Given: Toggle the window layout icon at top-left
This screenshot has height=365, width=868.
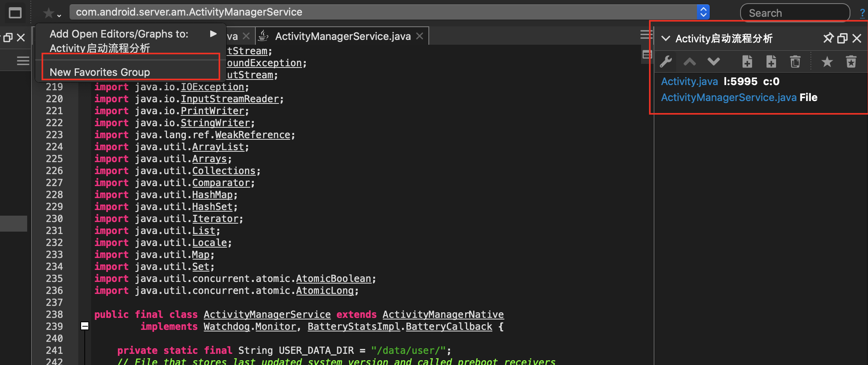Looking at the screenshot, I should point(15,13).
